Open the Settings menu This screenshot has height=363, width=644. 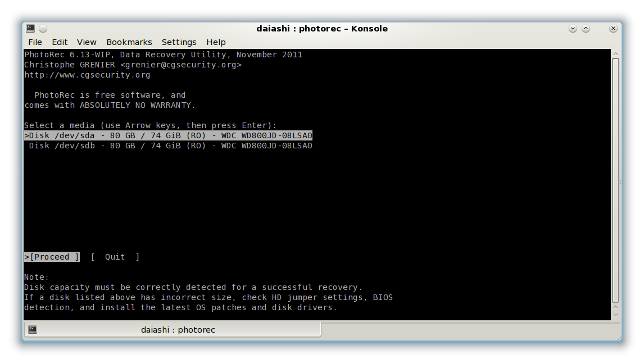tap(179, 42)
